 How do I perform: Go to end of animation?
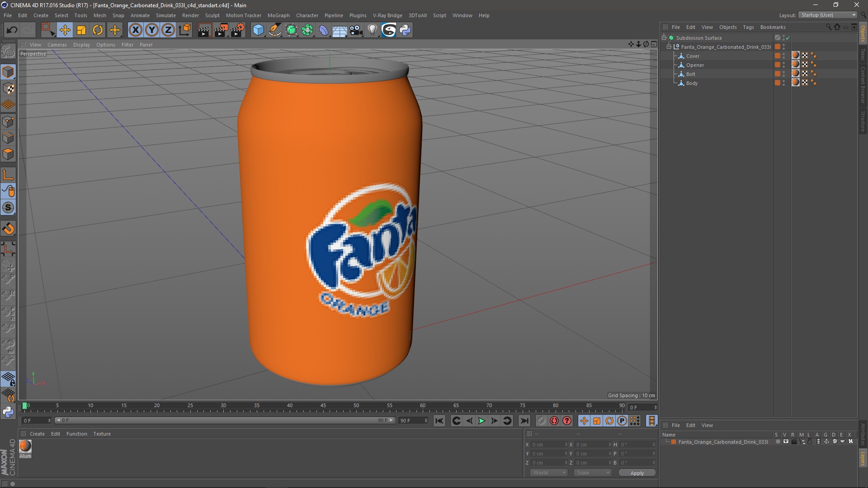[x=524, y=421]
